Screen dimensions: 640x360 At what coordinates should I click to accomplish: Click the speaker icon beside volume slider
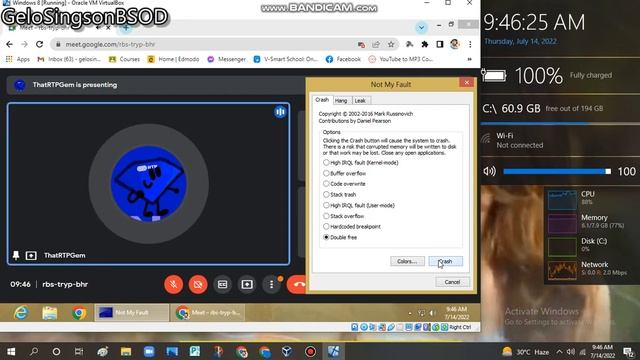pos(489,171)
